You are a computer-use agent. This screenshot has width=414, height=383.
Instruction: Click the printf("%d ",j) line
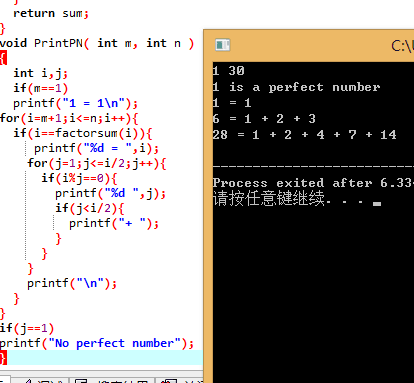tap(110, 193)
